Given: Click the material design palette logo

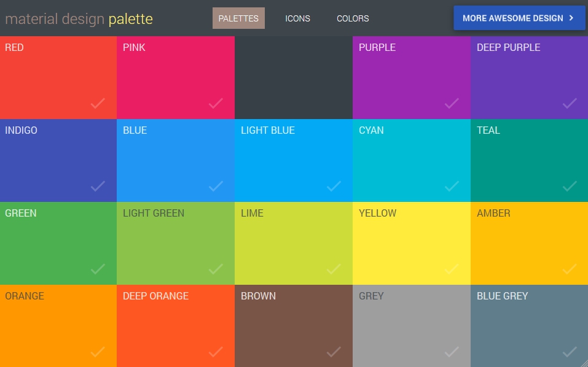Looking at the screenshot, I should 79,19.
